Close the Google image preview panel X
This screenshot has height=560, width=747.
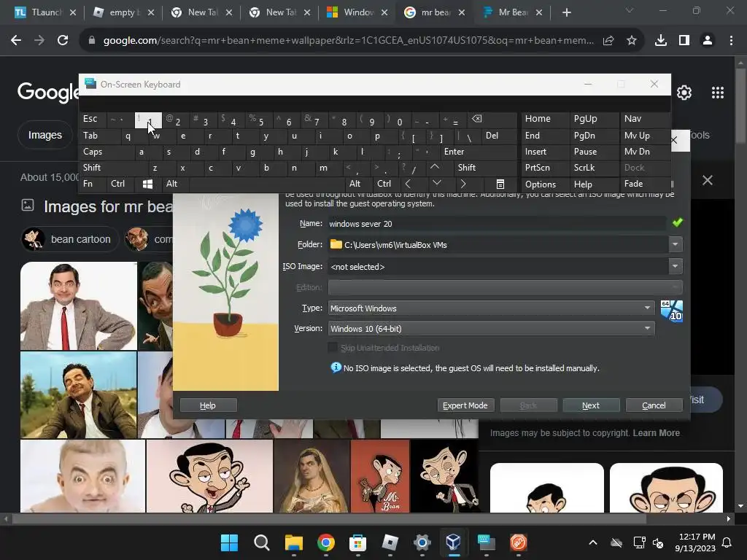708,181
